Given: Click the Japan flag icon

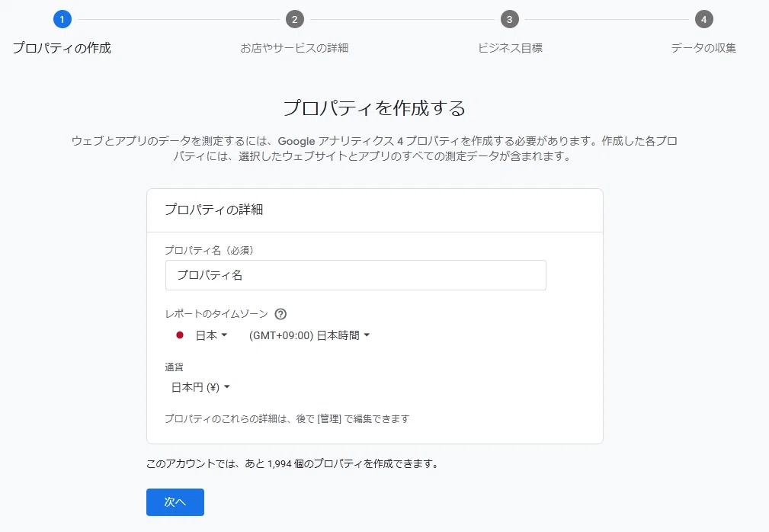Looking at the screenshot, I should pyautogui.click(x=180, y=335).
